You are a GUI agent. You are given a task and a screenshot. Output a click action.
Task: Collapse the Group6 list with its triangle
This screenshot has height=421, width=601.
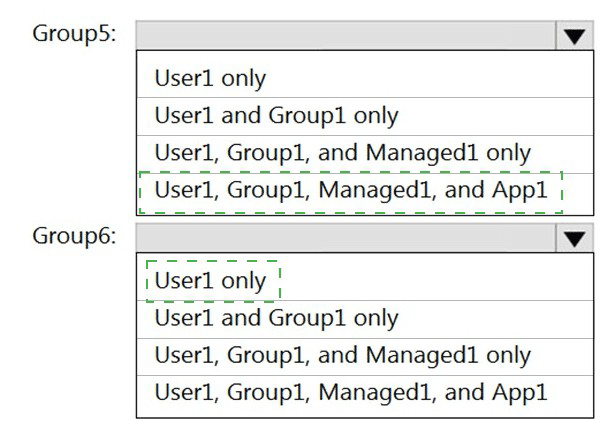tap(573, 238)
